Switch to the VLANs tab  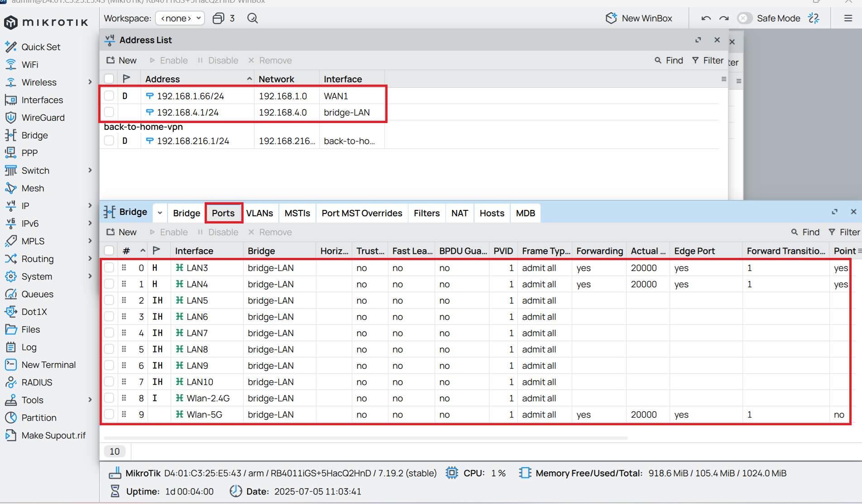tap(259, 213)
